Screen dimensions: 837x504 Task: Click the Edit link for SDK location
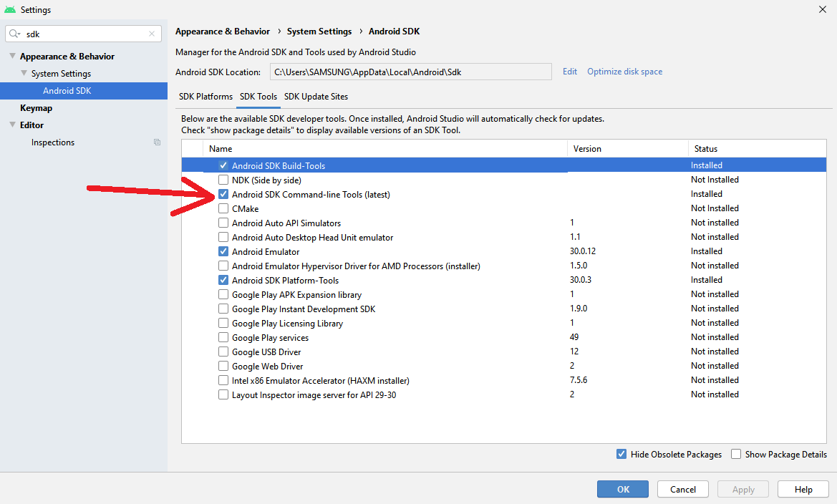tap(569, 72)
